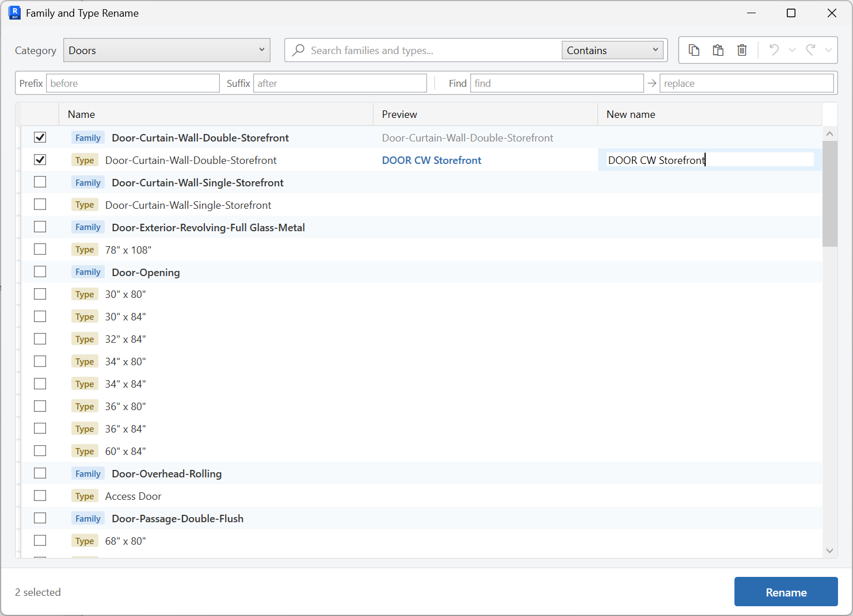Click the undo arrow icon
853x616 pixels.
click(x=774, y=50)
